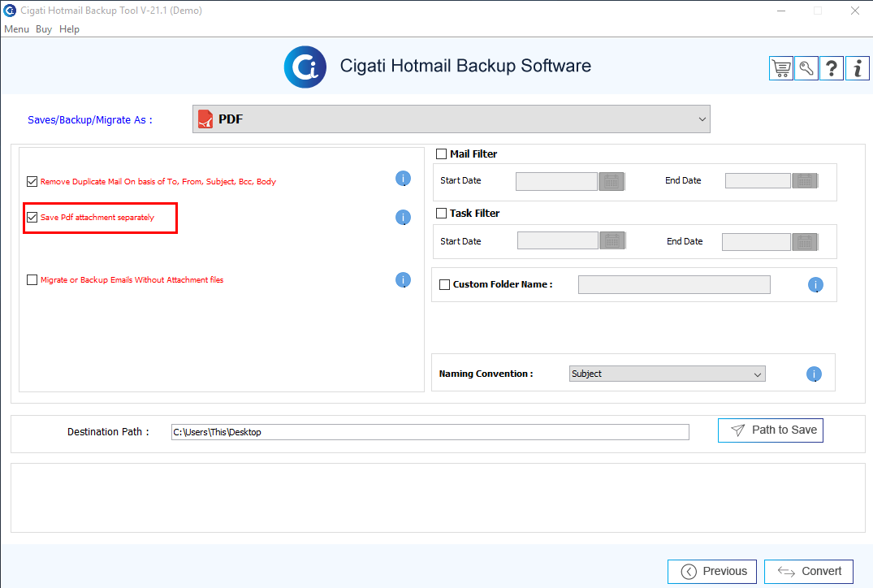The image size is (873, 588).
Task: Show info for Migrate Without Attachment files
Action: click(403, 280)
